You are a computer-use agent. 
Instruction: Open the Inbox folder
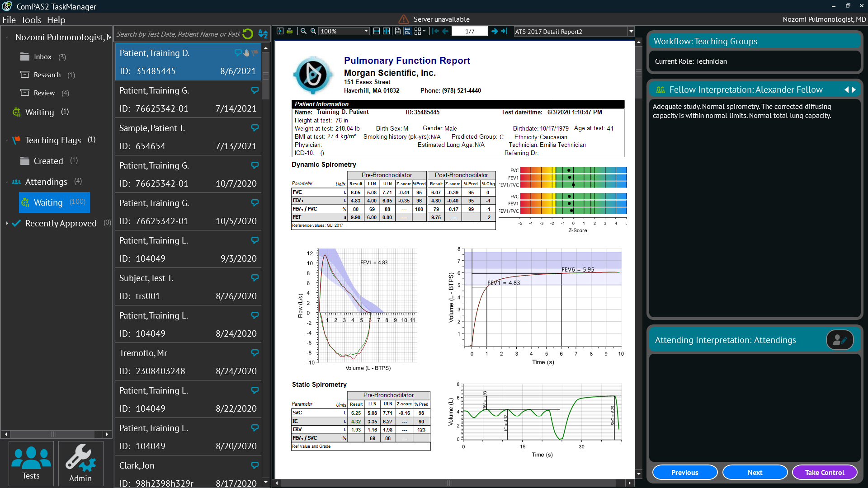tap(43, 57)
